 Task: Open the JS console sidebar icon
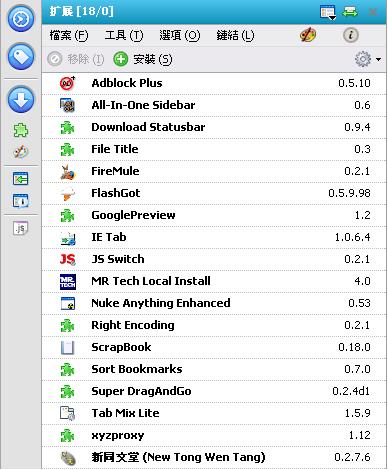[21, 228]
